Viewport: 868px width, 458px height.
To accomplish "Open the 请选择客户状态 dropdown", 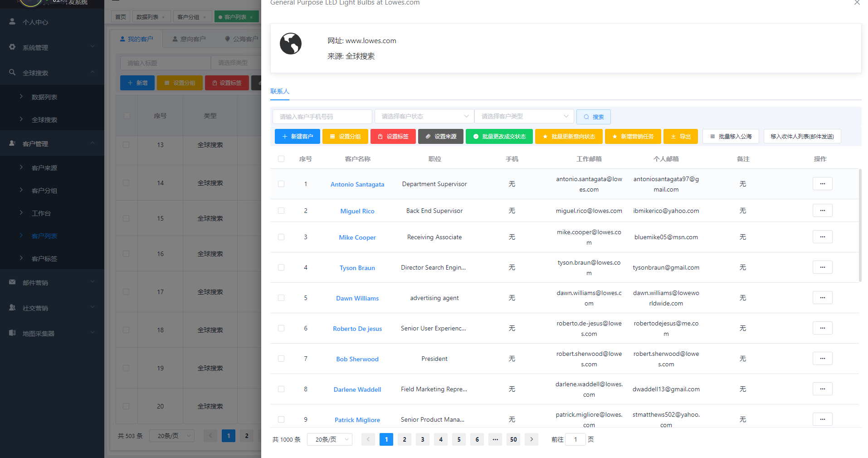I will 424,116.
